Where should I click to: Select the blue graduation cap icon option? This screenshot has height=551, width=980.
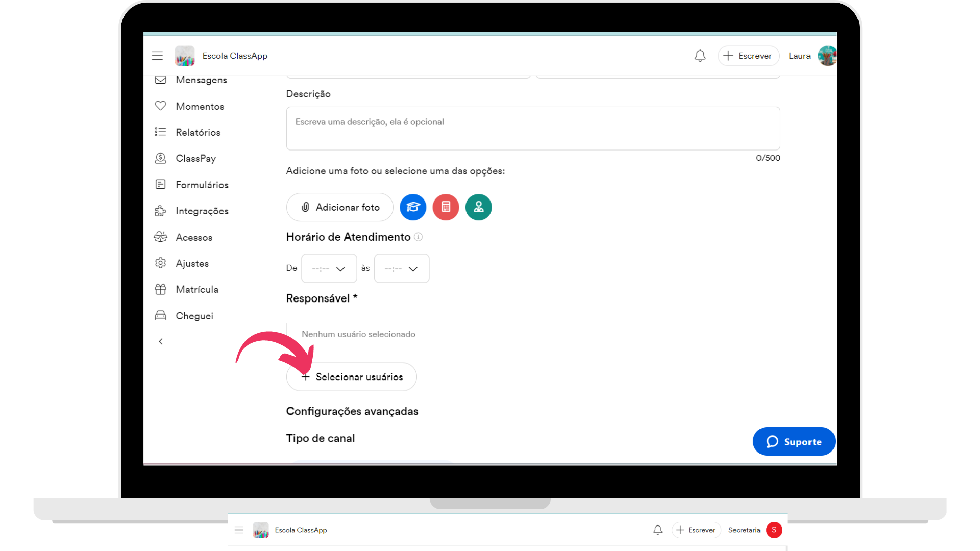pos(413,207)
